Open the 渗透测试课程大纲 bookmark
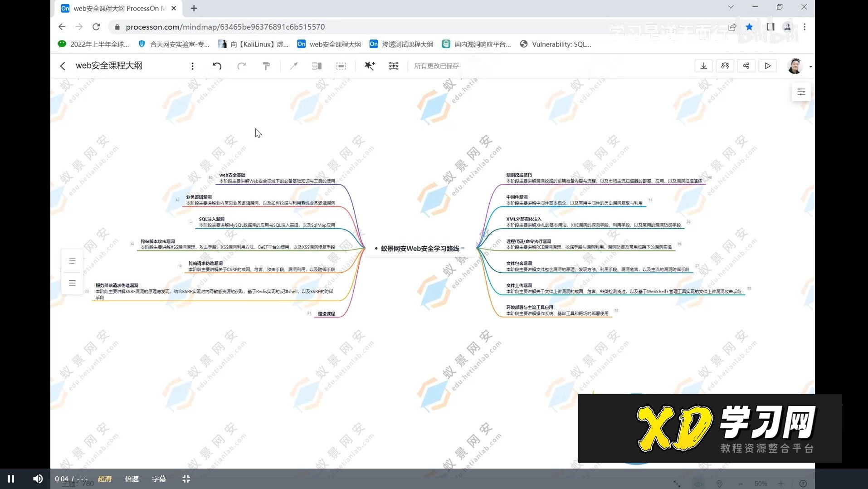This screenshot has height=489, width=868. coord(401,44)
